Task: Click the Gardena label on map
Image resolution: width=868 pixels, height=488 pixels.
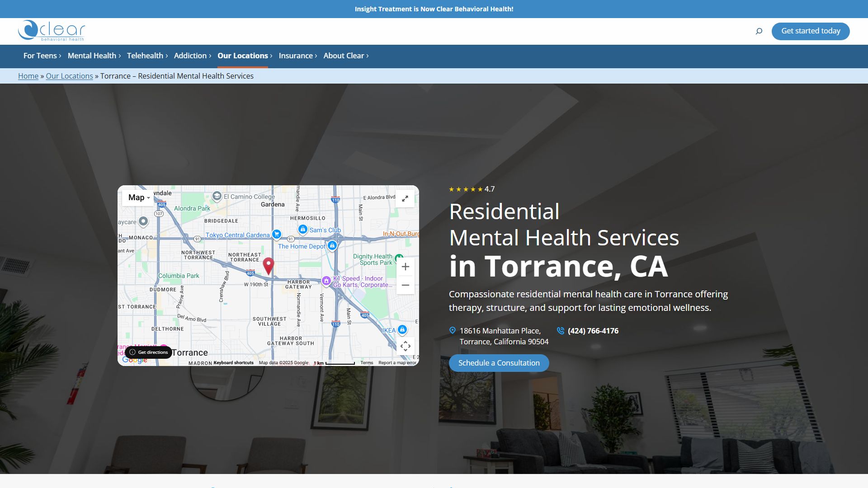Action: pyautogui.click(x=273, y=204)
